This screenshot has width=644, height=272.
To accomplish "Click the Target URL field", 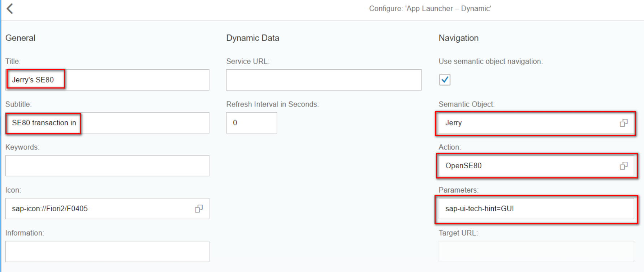I will [x=536, y=251].
